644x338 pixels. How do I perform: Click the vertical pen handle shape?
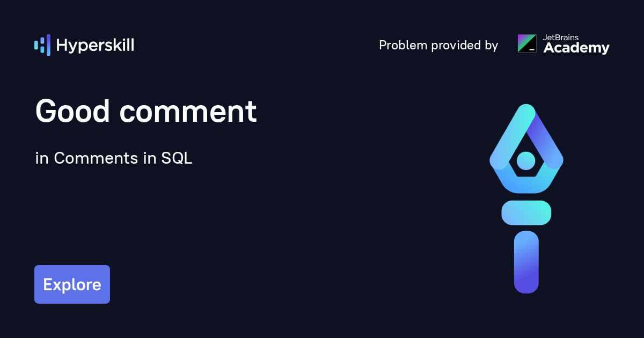526,262
